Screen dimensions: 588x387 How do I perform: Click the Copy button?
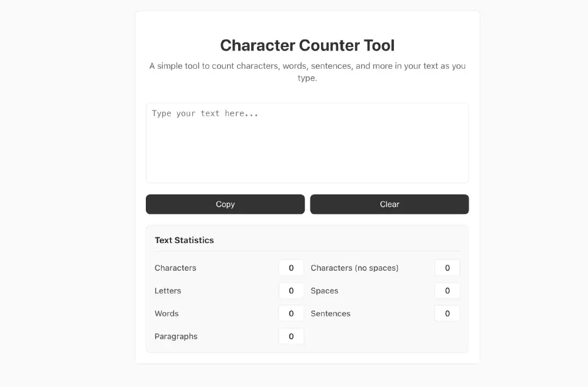coord(225,204)
